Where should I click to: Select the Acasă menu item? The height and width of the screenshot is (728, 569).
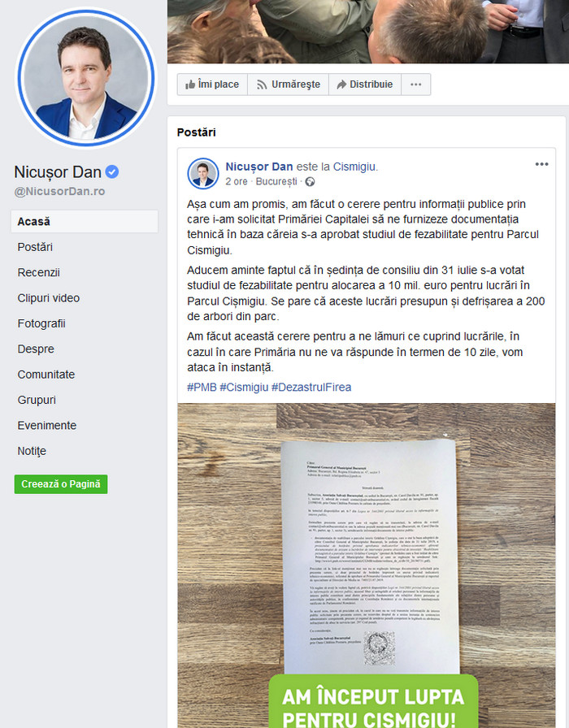click(x=84, y=222)
